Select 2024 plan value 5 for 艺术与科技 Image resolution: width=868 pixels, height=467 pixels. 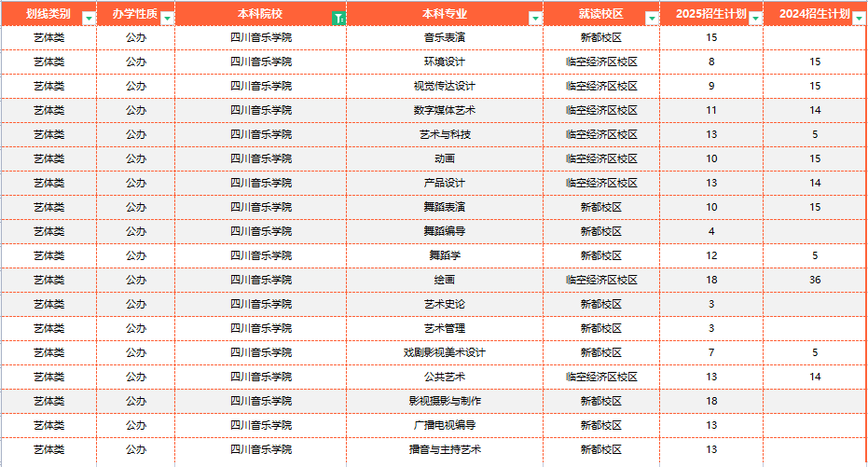[x=815, y=134]
